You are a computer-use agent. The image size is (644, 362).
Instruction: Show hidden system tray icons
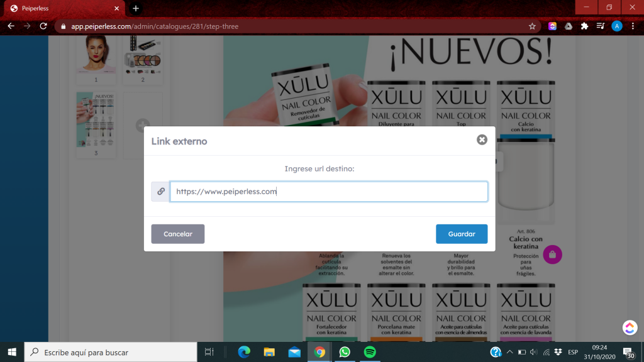click(x=509, y=352)
